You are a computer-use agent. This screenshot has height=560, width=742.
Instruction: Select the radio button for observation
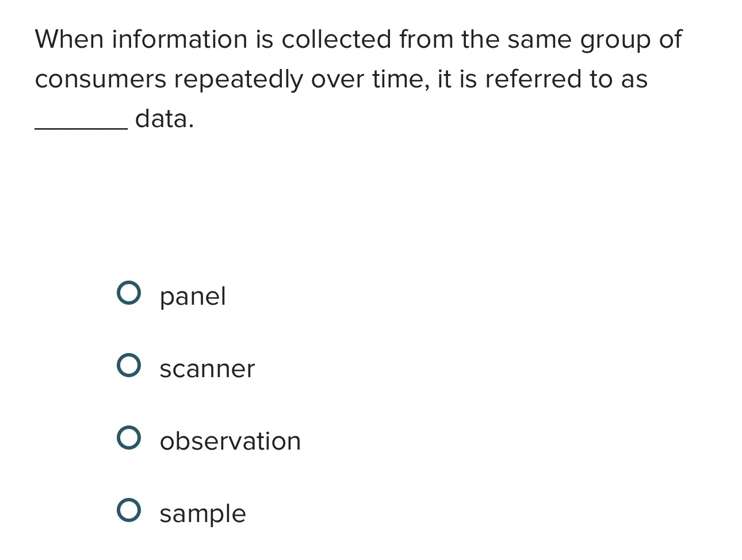[129, 438]
